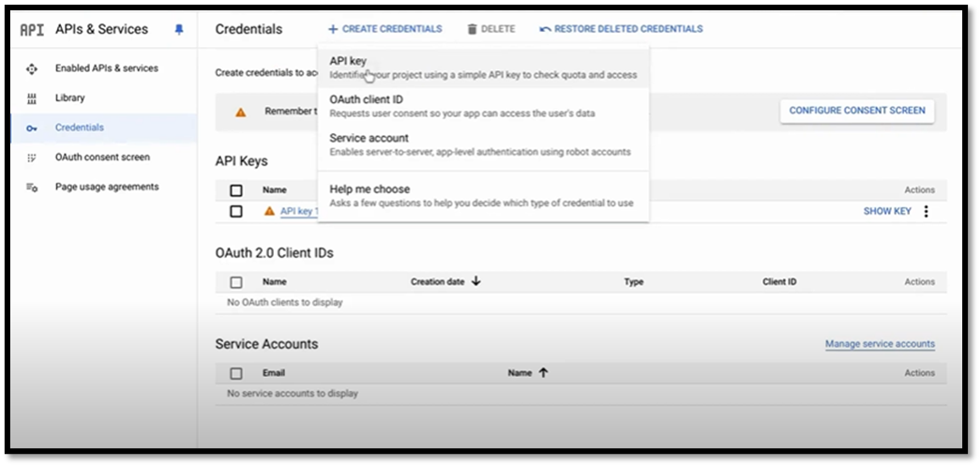
Task: Tick the API Keys header select-all checkbox
Action: pos(236,190)
